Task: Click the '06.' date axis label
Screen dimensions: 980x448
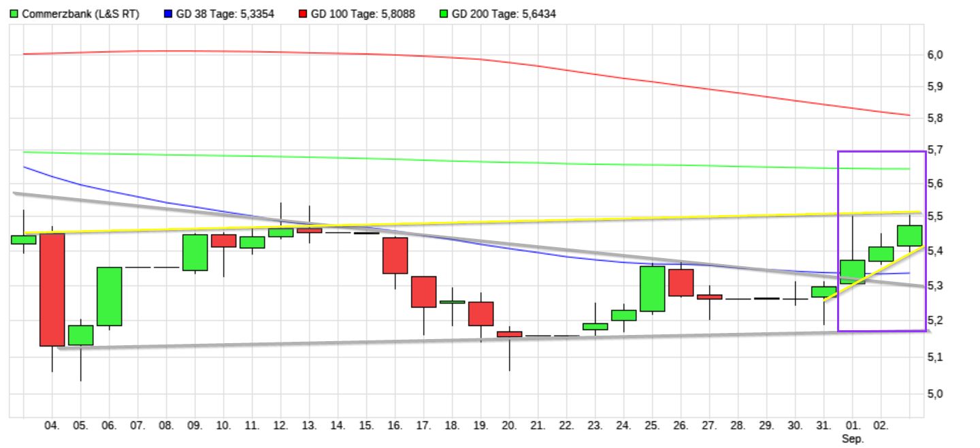Action: [x=109, y=426]
